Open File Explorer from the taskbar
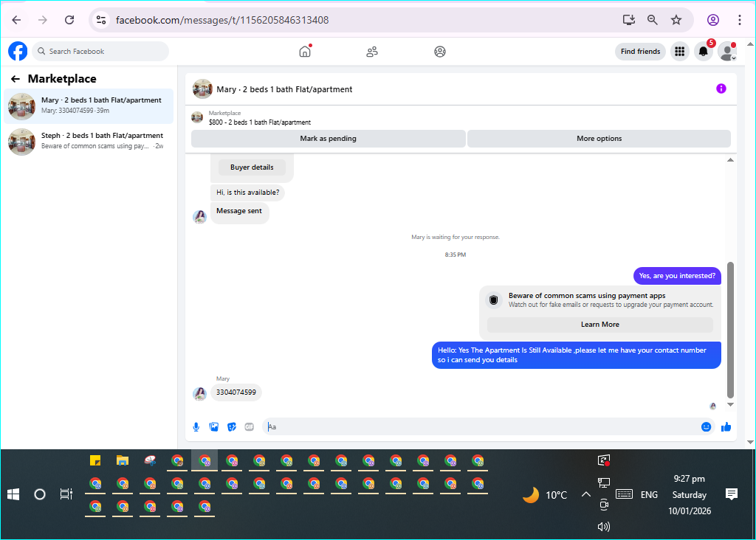Screen dimensions: 756x540 (123, 460)
